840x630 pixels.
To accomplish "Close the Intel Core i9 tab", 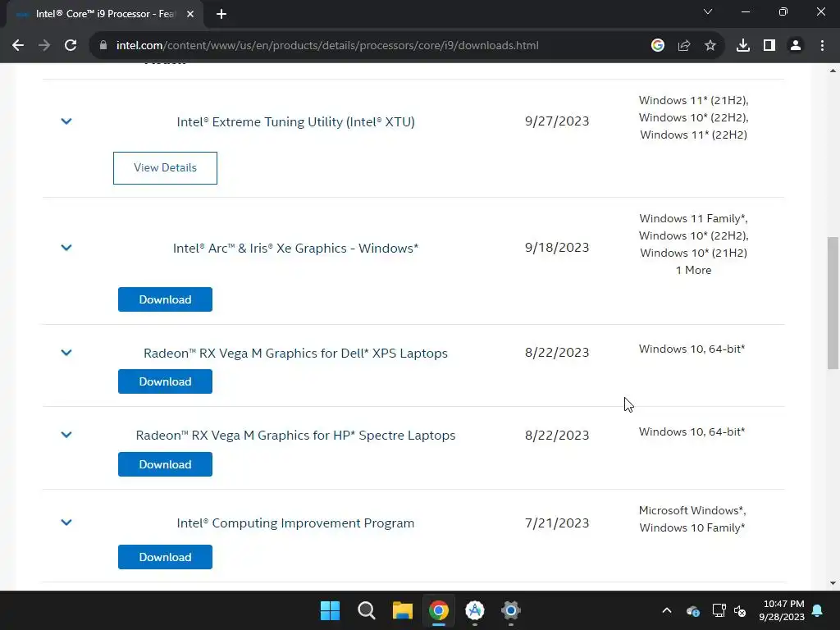I will tap(190, 15).
